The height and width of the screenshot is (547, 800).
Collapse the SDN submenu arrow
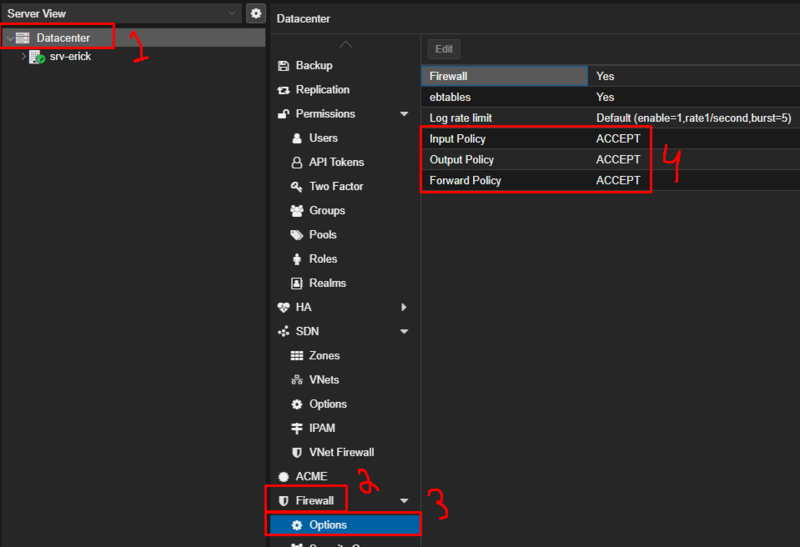[404, 332]
